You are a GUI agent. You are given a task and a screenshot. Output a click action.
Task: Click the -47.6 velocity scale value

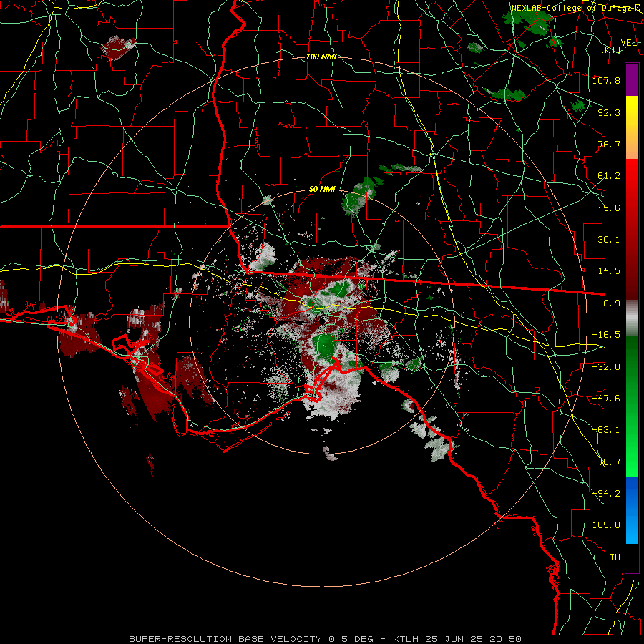(x=606, y=399)
